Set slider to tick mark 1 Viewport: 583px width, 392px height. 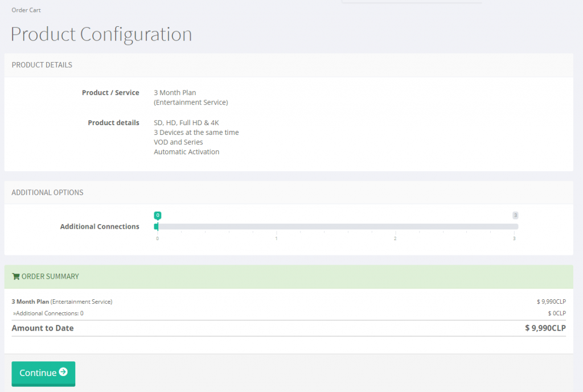pos(276,226)
